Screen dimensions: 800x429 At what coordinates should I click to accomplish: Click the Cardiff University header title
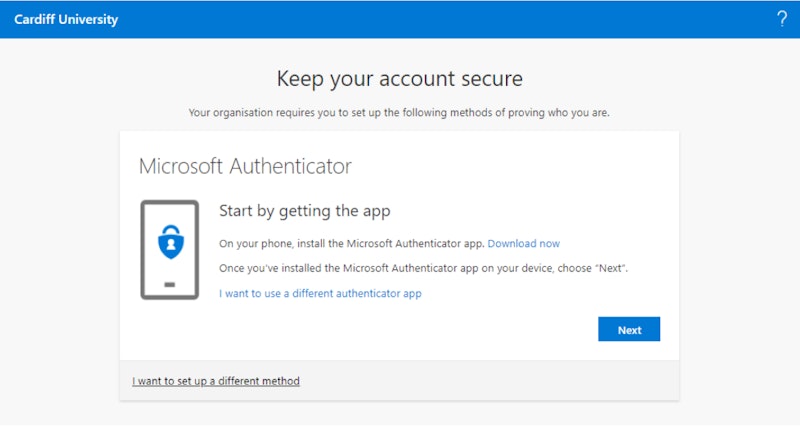pos(66,19)
